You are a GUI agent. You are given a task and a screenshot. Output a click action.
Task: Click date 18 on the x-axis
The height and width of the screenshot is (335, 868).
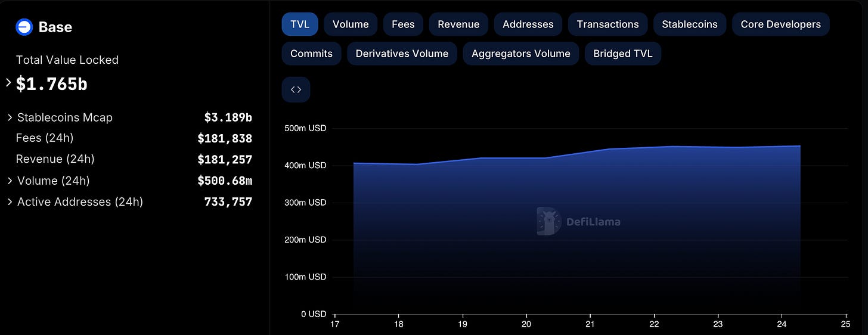(x=399, y=324)
